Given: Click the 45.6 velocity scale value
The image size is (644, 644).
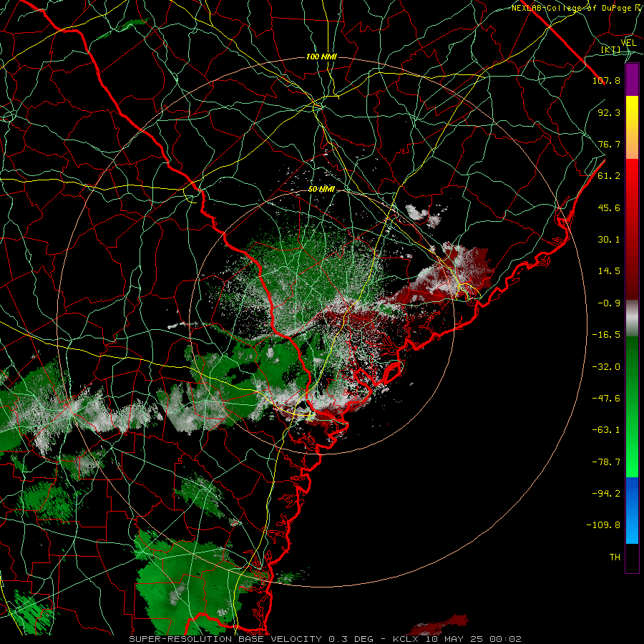Looking at the screenshot, I should pyautogui.click(x=609, y=208).
